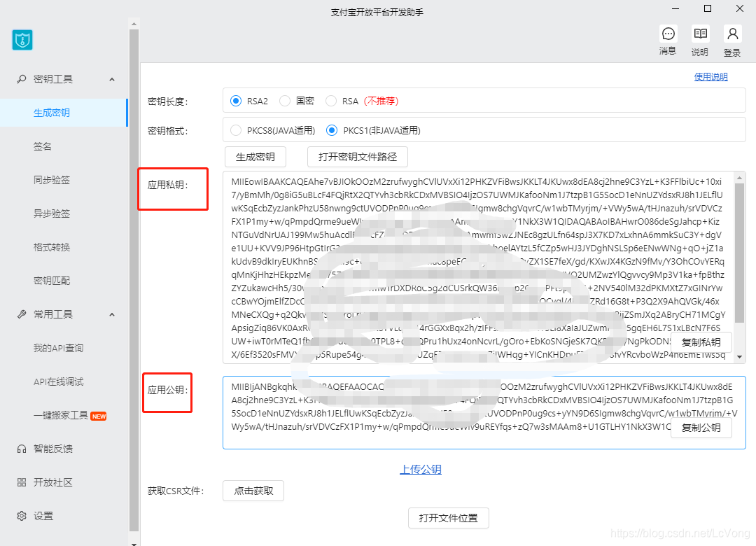Click inside the 应用公钥 text area
The width and height of the screenshot is (756, 546).
coord(484,413)
